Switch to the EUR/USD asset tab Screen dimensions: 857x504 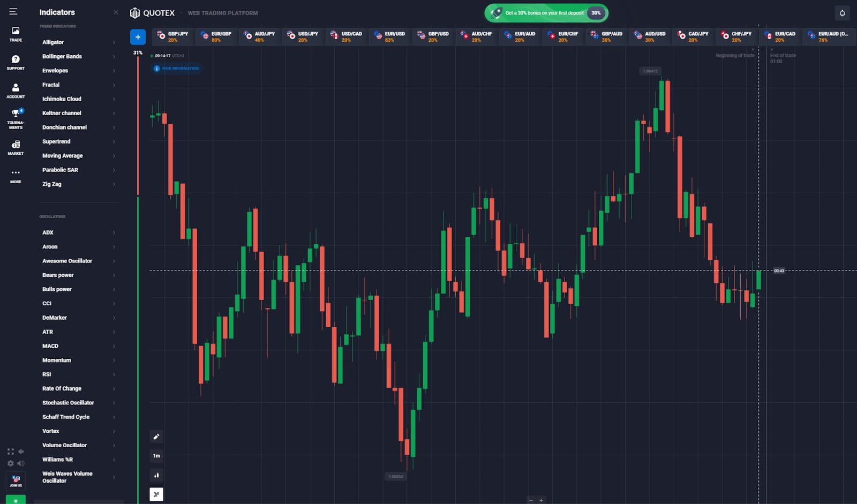point(390,36)
